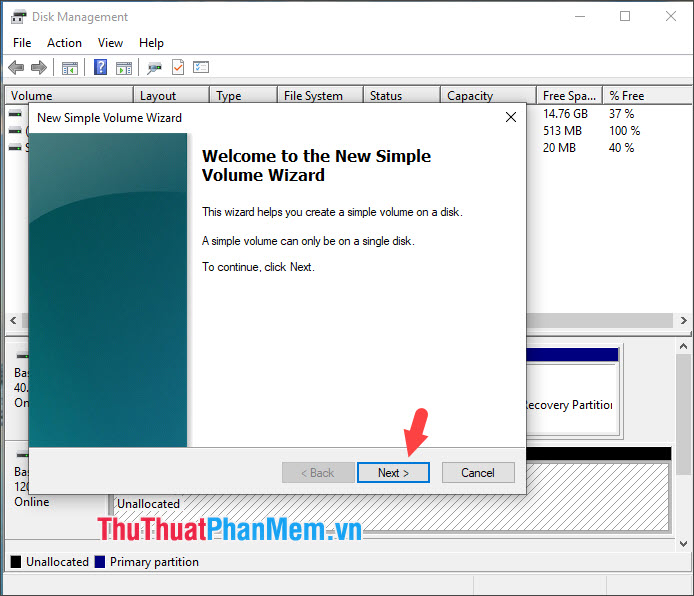Click the Back arrow toolbar icon
Image resolution: width=694 pixels, height=596 pixels.
16,67
